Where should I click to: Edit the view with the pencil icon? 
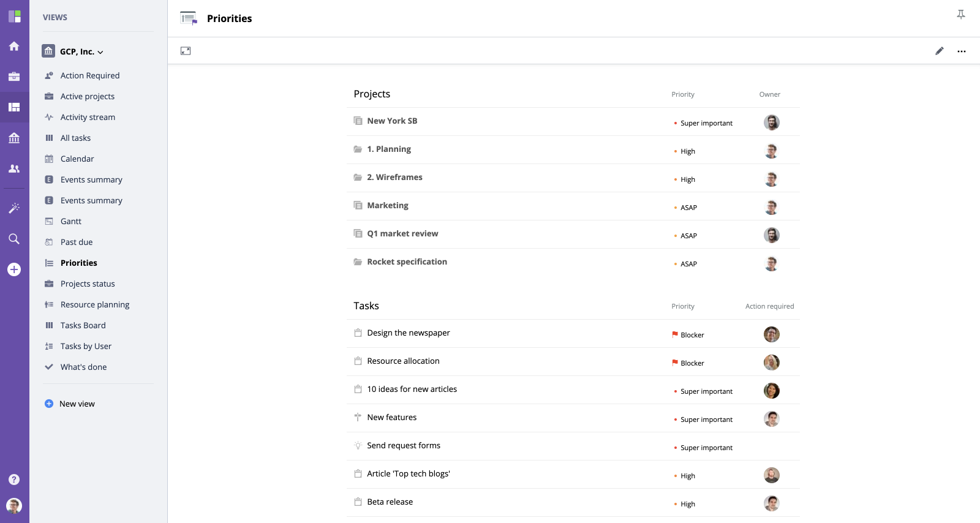[x=939, y=51]
